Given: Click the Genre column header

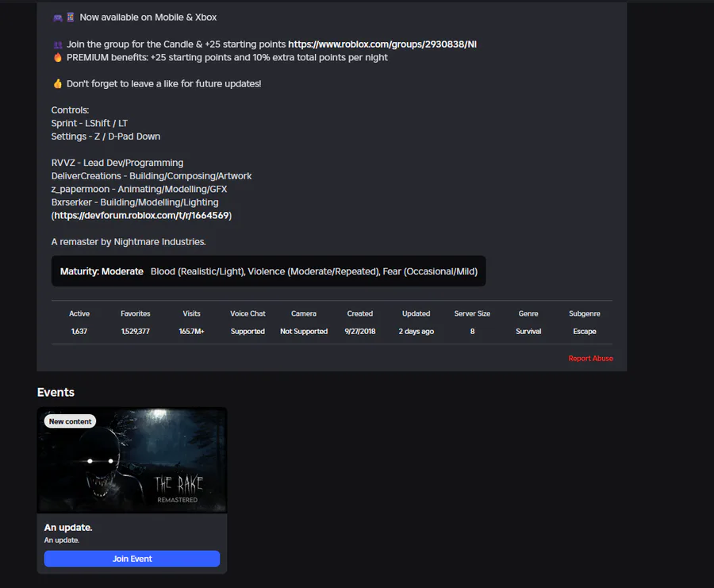Looking at the screenshot, I should pyautogui.click(x=528, y=313).
